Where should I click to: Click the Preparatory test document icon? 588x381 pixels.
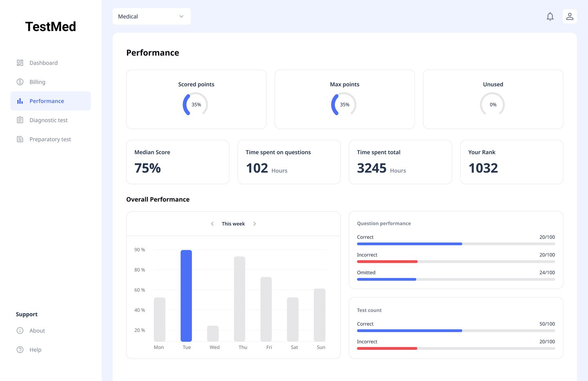tap(20, 139)
